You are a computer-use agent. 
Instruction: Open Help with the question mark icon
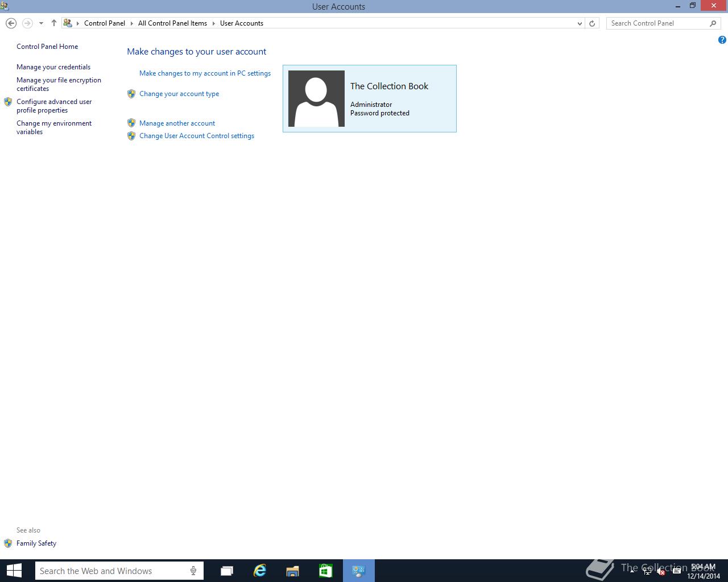(722, 40)
